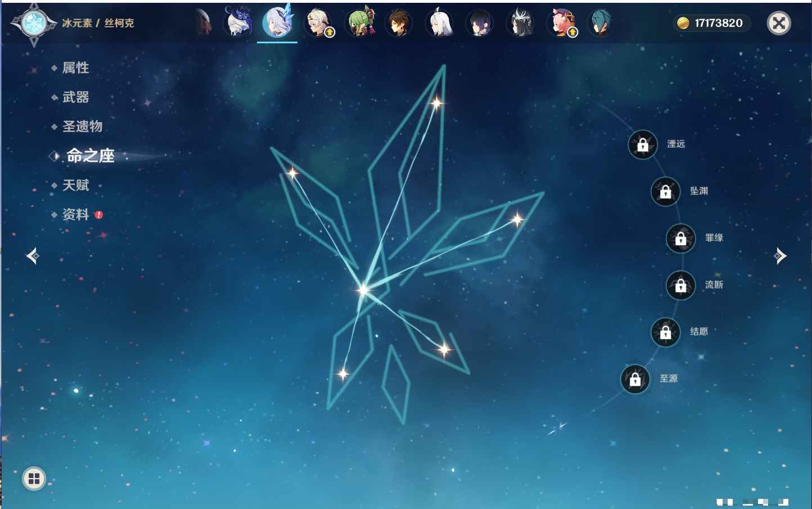Select the brown-haired character avatar
812x509 pixels.
pos(399,23)
